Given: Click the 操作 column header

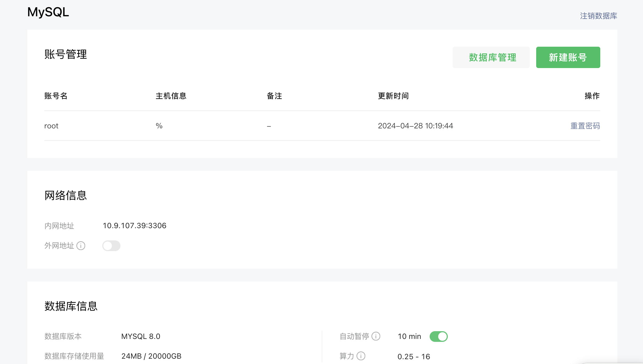Looking at the screenshot, I should (592, 96).
